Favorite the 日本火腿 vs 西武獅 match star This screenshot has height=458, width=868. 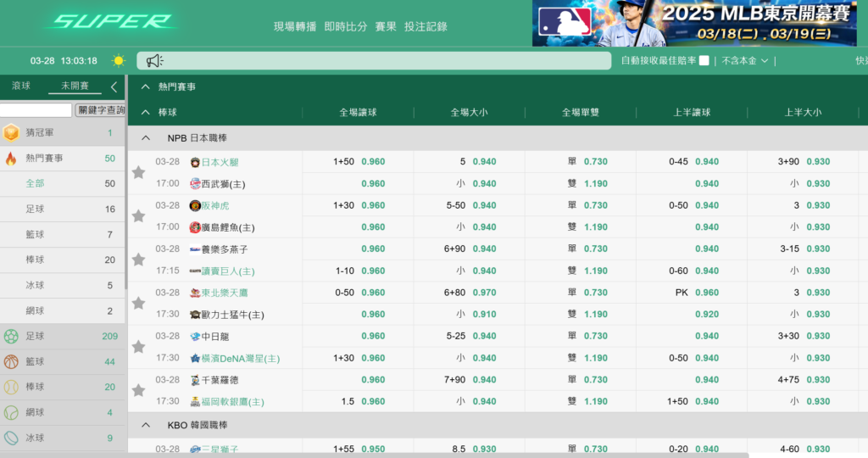[x=138, y=173]
